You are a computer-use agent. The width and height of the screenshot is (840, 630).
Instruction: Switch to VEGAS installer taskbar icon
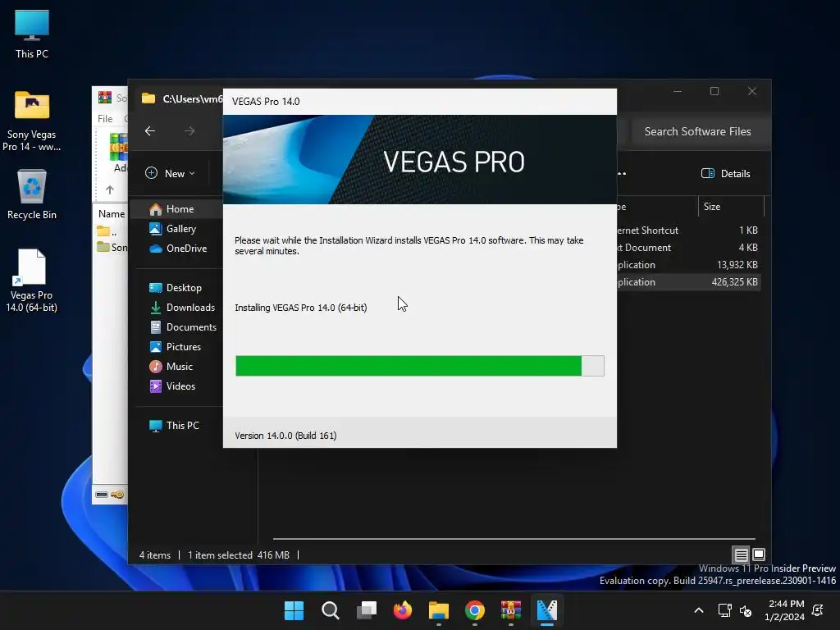pos(547,610)
